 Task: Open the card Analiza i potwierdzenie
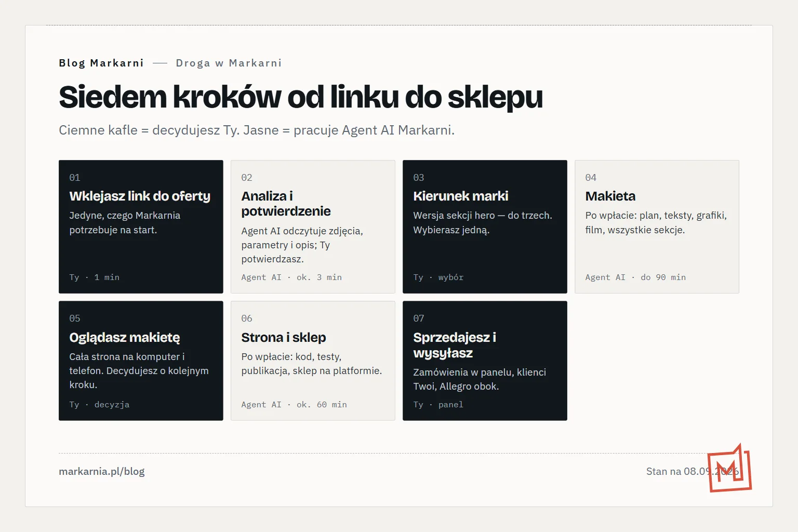click(x=313, y=227)
